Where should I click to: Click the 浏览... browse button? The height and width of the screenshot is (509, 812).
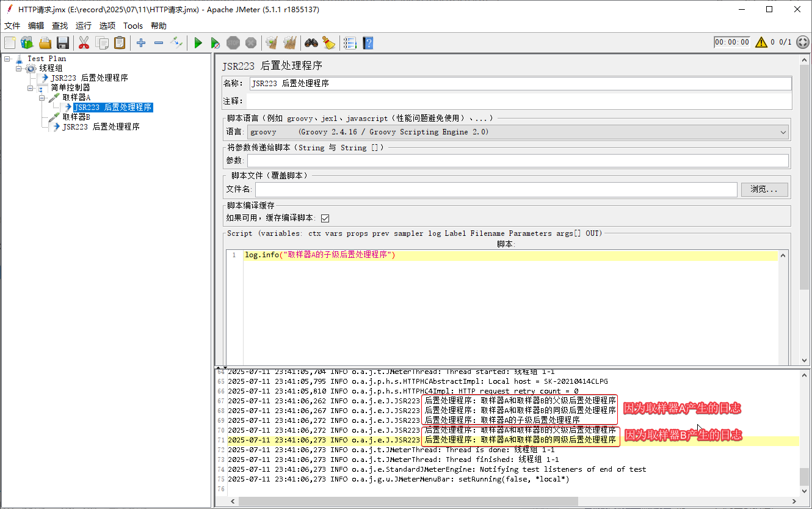click(764, 189)
